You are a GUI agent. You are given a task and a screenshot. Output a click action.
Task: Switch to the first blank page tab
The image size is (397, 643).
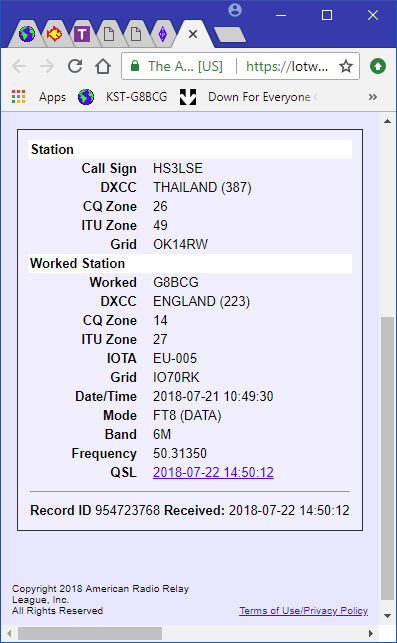pyautogui.click(x=109, y=34)
